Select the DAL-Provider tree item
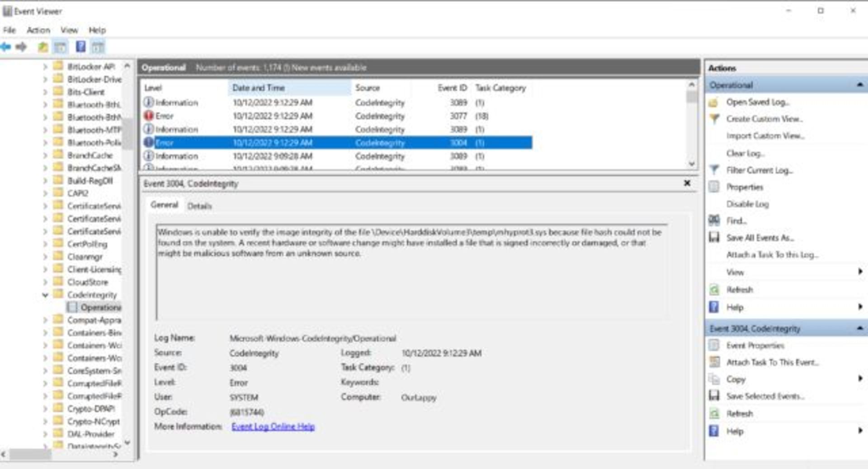868x469 pixels. tap(90, 434)
